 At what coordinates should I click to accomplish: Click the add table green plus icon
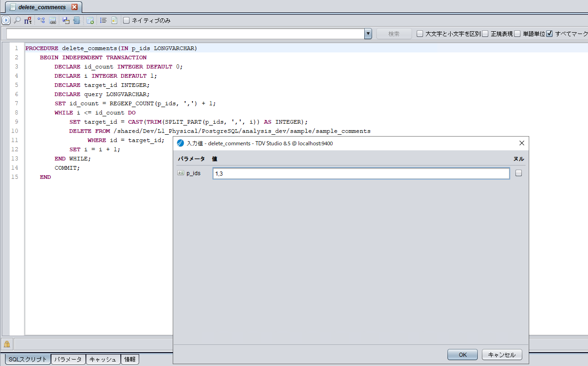[x=90, y=20]
